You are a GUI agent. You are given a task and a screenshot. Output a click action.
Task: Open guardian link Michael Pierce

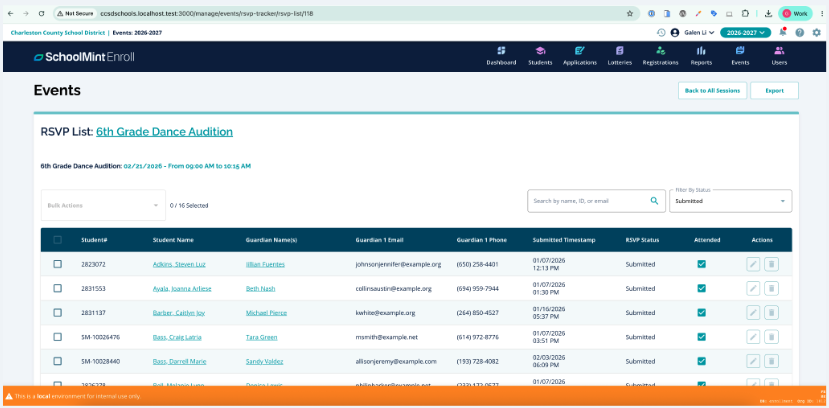pos(266,313)
